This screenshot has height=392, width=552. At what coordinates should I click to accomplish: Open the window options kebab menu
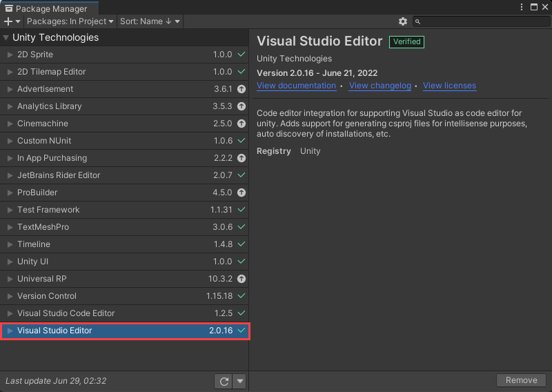(522, 7)
